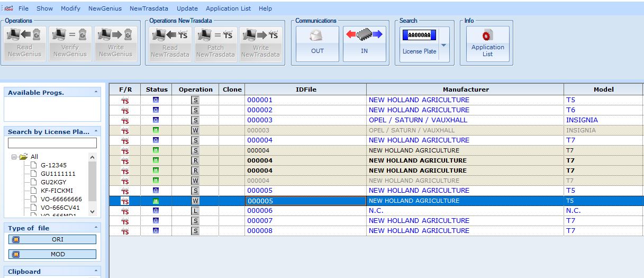Sort by the Manufacturer column header

[x=466, y=89]
